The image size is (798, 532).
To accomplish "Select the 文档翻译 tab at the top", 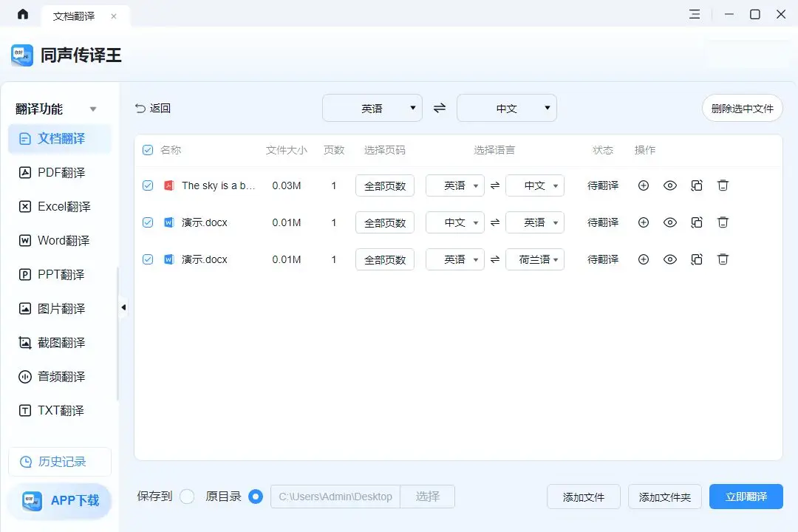I will click(x=76, y=15).
